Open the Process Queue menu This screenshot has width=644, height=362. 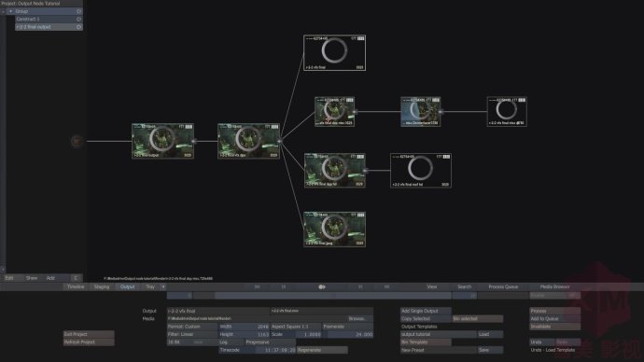pyautogui.click(x=503, y=286)
